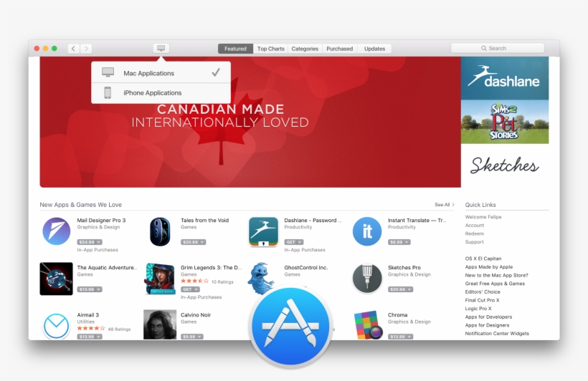Switch to the Updates tab

[374, 49]
